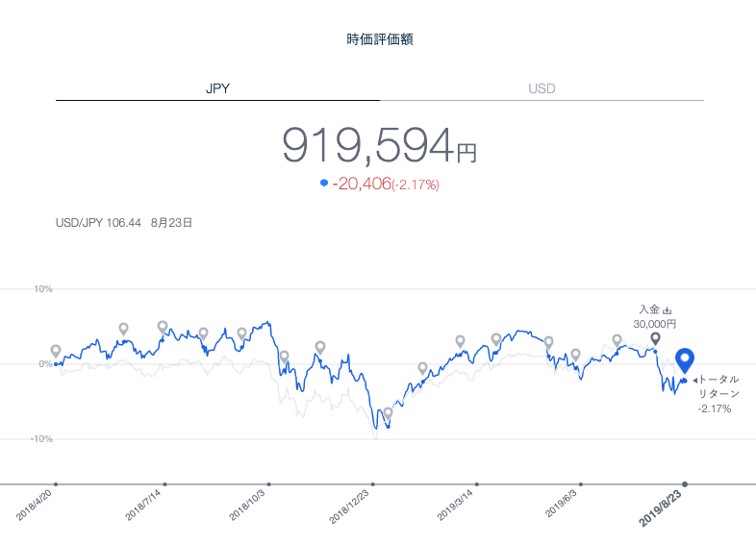The height and width of the screenshot is (543, 756).
Task: Click the red -20,406 (-2.17%) change text
Action: (385, 184)
